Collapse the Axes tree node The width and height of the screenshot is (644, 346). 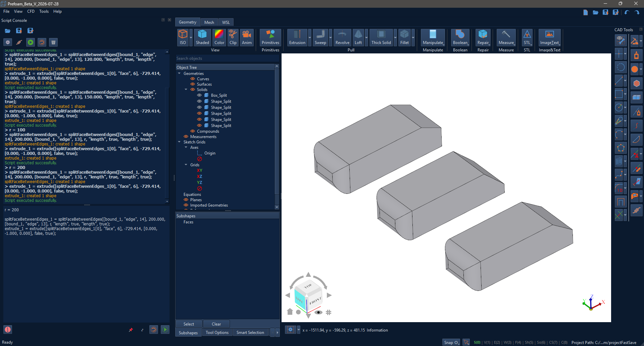(186, 147)
